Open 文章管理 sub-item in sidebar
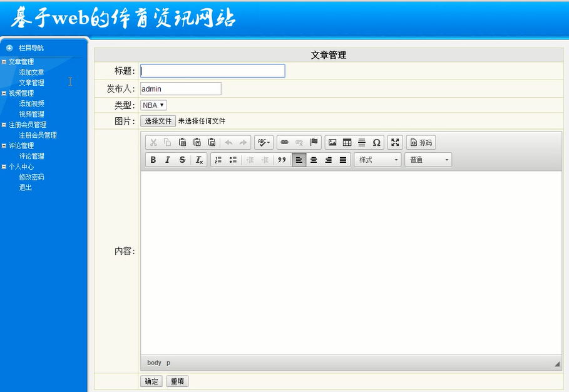 31,83
